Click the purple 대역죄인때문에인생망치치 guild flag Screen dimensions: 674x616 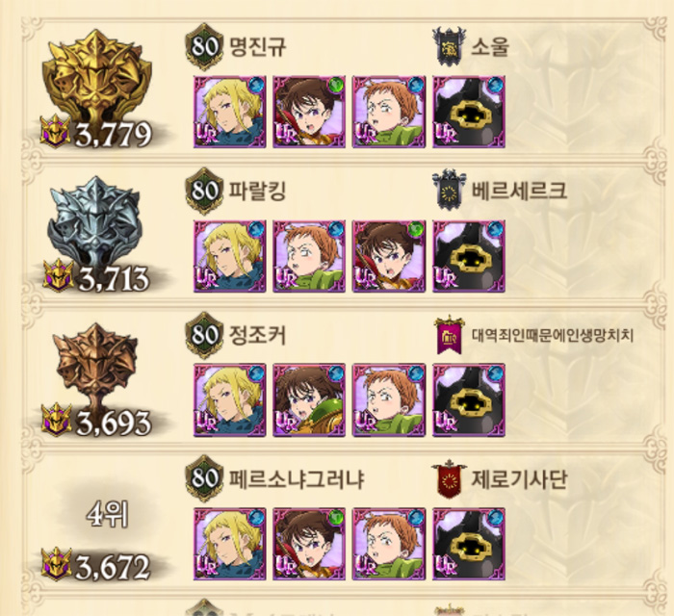450,335
